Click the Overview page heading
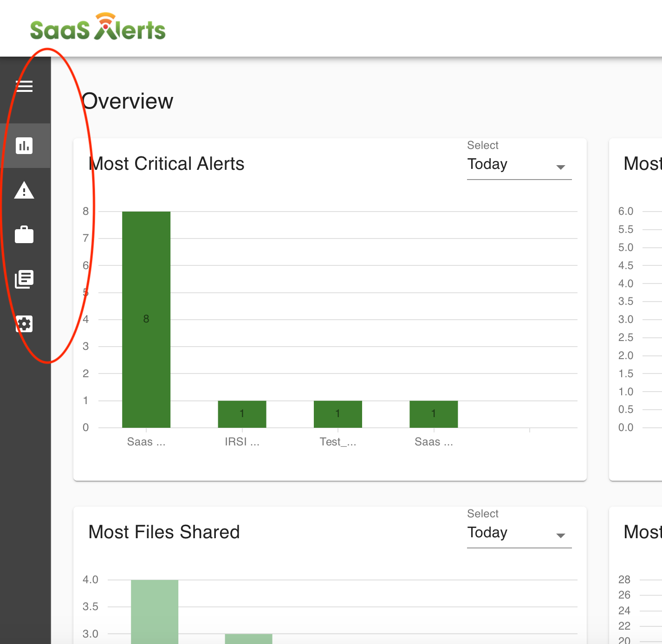This screenshot has height=644, width=662. (128, 101)
